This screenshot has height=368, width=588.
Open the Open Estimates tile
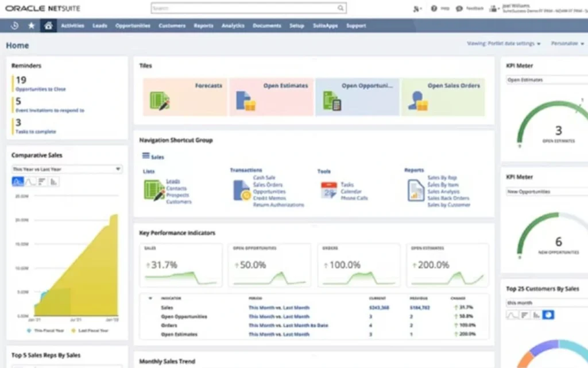click(x=271, y=97)
